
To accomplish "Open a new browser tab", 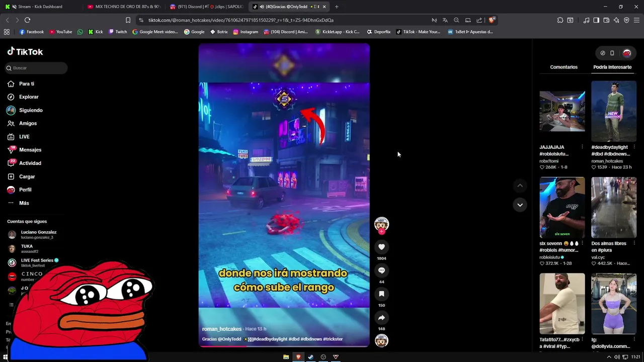I will 336,7.
